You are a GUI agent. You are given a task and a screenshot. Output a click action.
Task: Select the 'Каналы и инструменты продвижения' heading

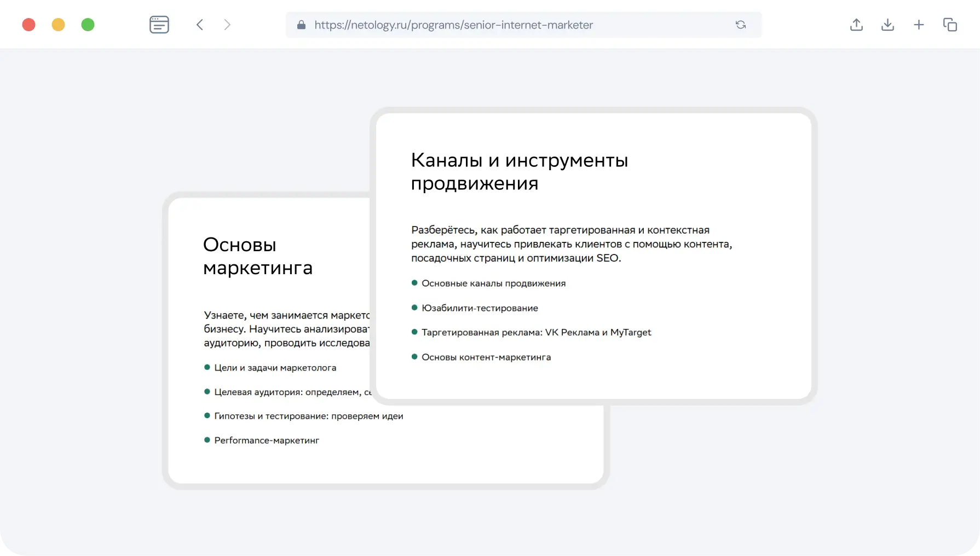pyautogui.click(x=519, y=172)
